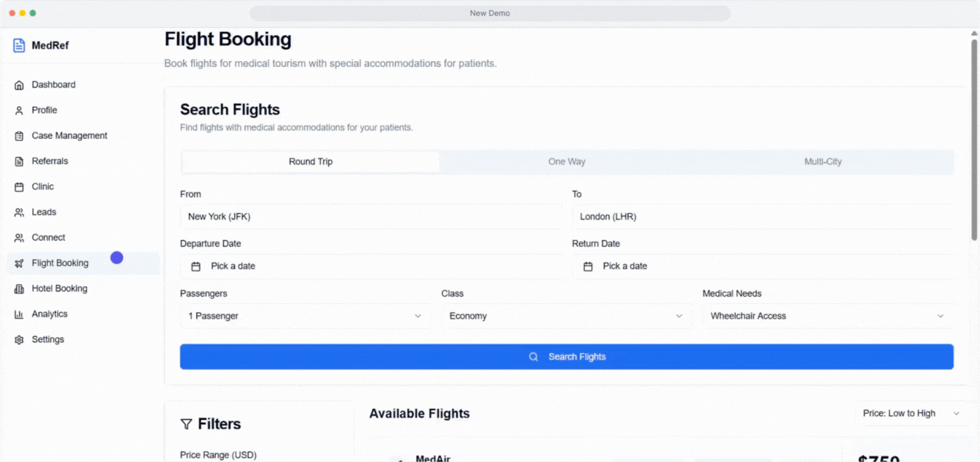Open the departure date calendar picker
This screenshot has height=462, width=980.
pyautogui.click(x=195, y=266)
